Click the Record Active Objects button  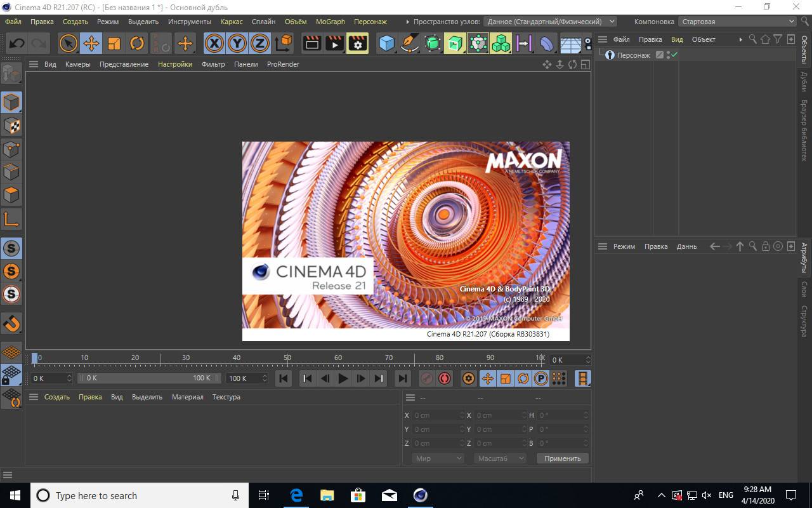[x=427, y=378]
